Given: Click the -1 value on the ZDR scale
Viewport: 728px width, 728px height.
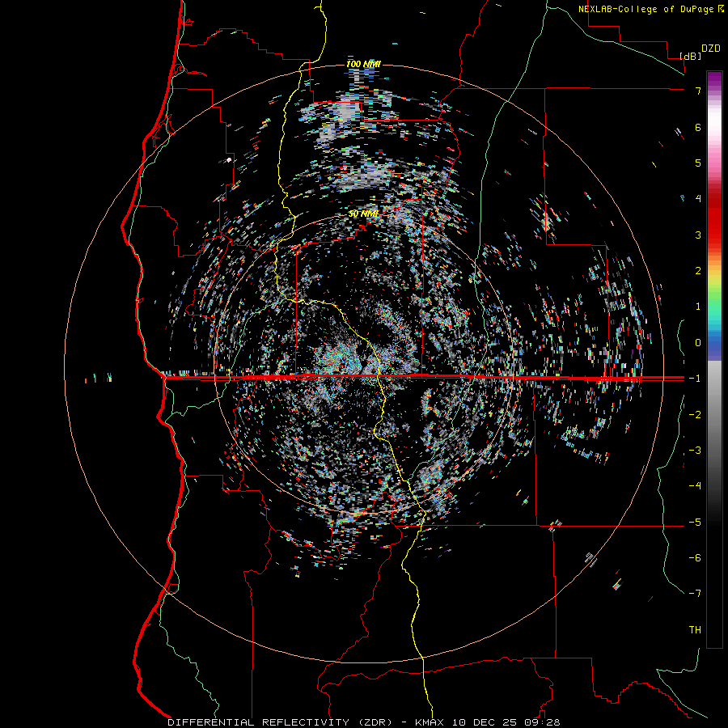Looking at the screenshot, I should coord(695,379).
